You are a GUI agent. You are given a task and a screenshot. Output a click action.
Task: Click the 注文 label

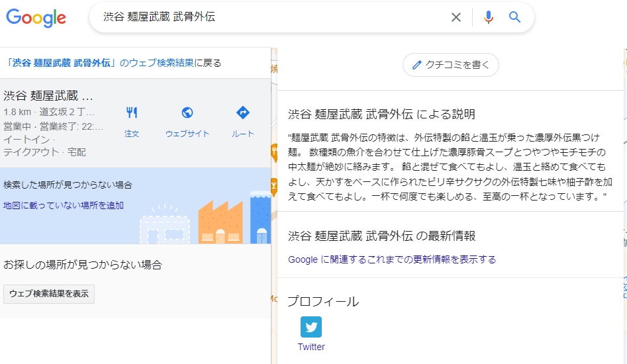[x=132, y=134]
